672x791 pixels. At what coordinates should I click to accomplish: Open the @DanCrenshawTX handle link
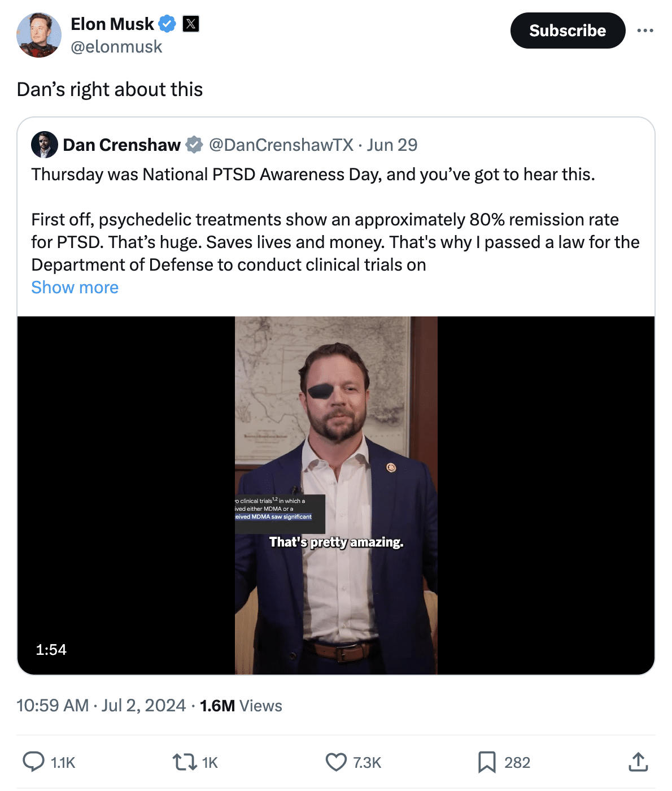pos(281,145)
